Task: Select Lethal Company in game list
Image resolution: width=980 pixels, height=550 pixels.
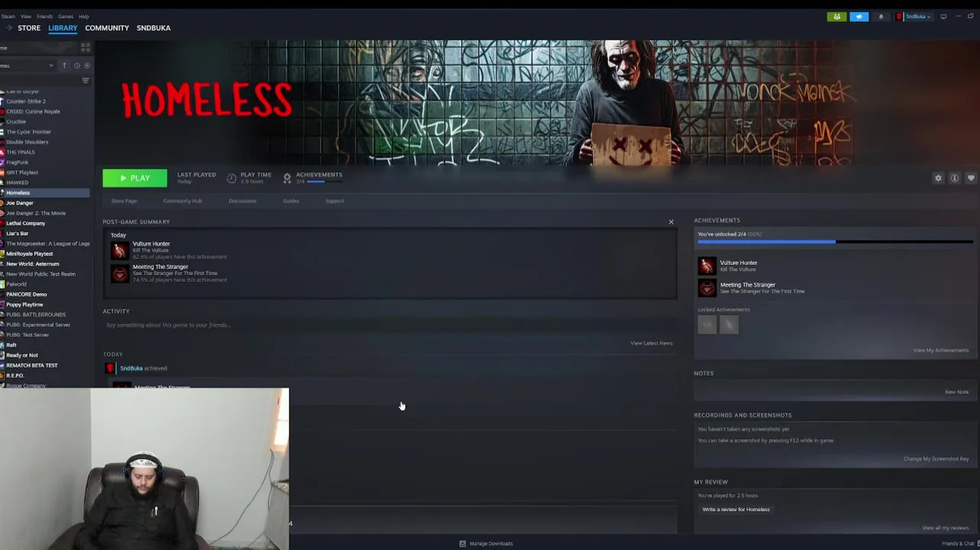Action: [x=26, y=223]
